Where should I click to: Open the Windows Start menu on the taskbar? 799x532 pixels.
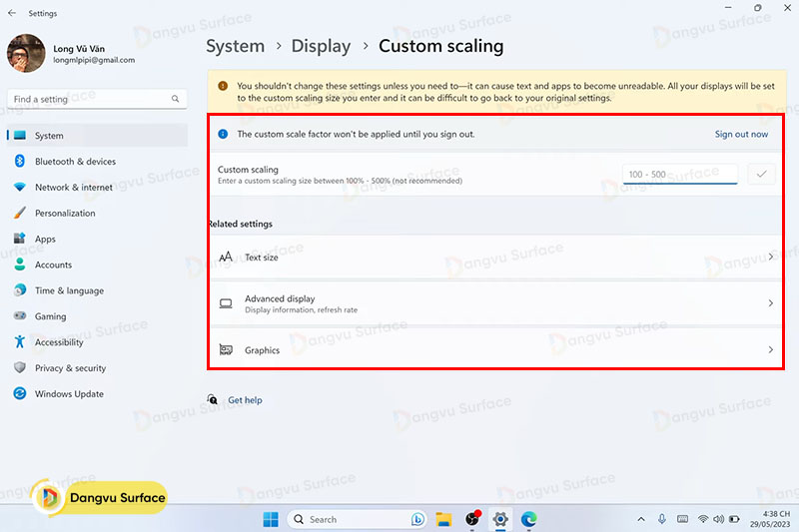[x=271, y=519]
